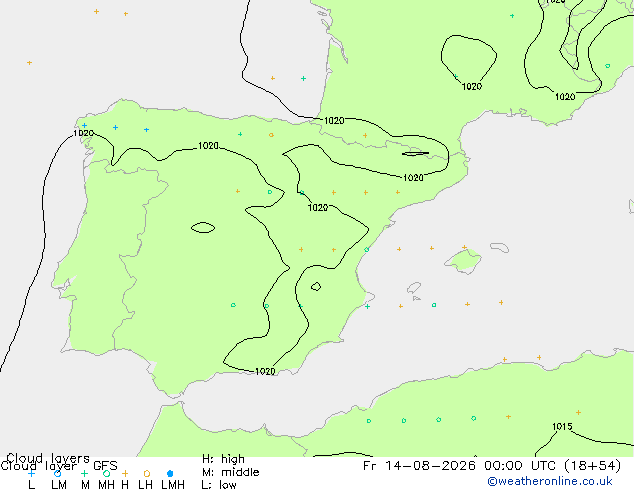Click the 1015 isobar label over Algeria
This screenshot has height=490, width=634.
coord(562,427)
